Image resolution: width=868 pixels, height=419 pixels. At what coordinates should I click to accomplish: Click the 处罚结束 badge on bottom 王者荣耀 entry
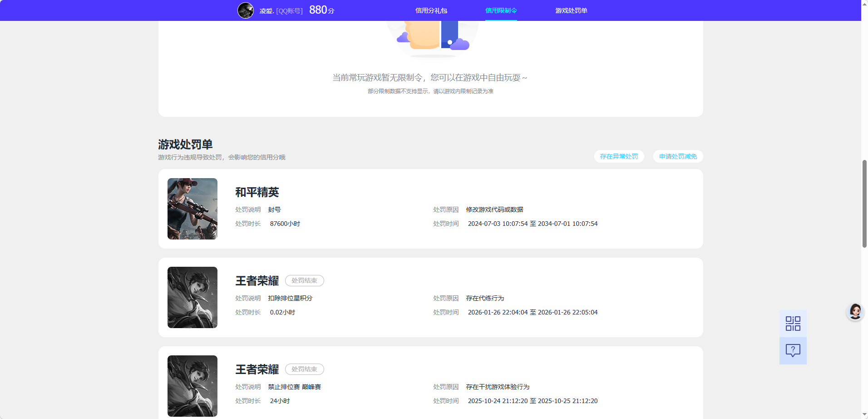click(304, 369)
